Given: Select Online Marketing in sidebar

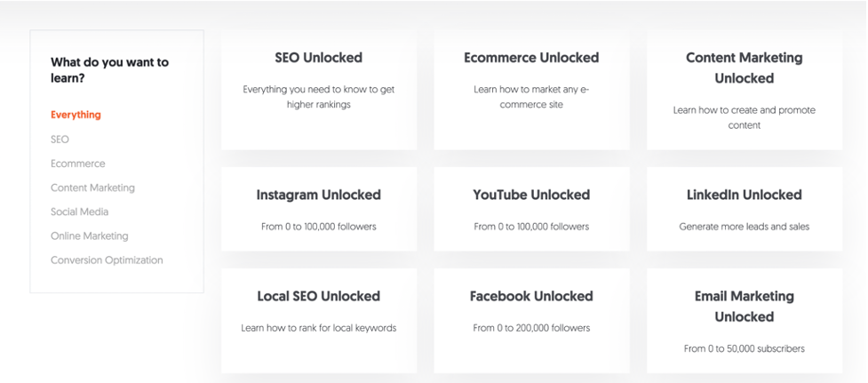Looking at the screenshot, I should [89, 236].
